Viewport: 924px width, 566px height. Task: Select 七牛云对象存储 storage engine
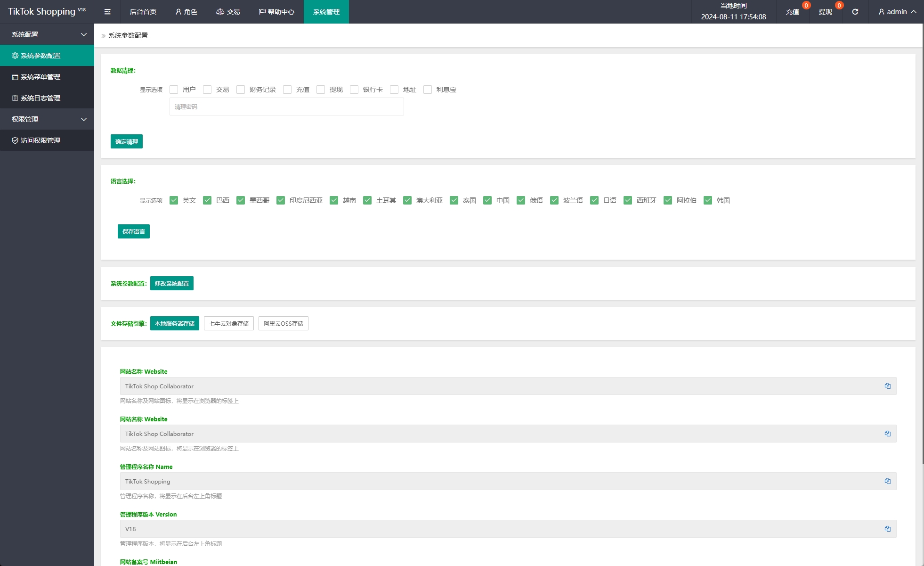(x=229, y=323)
